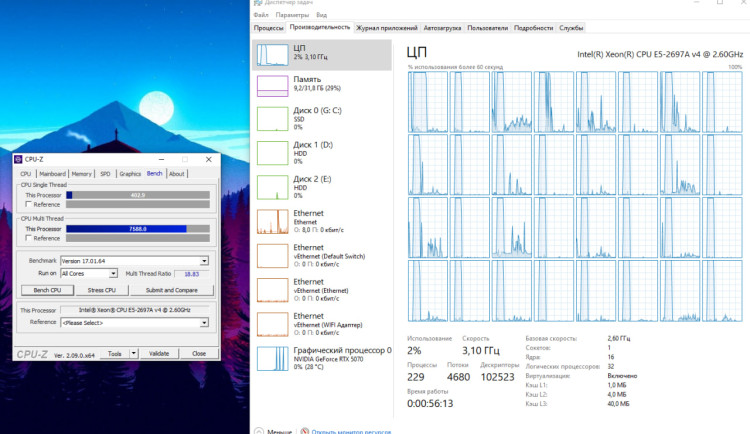
Task: Expand the Reference Please Select dropdown
Action: (205, 323)
